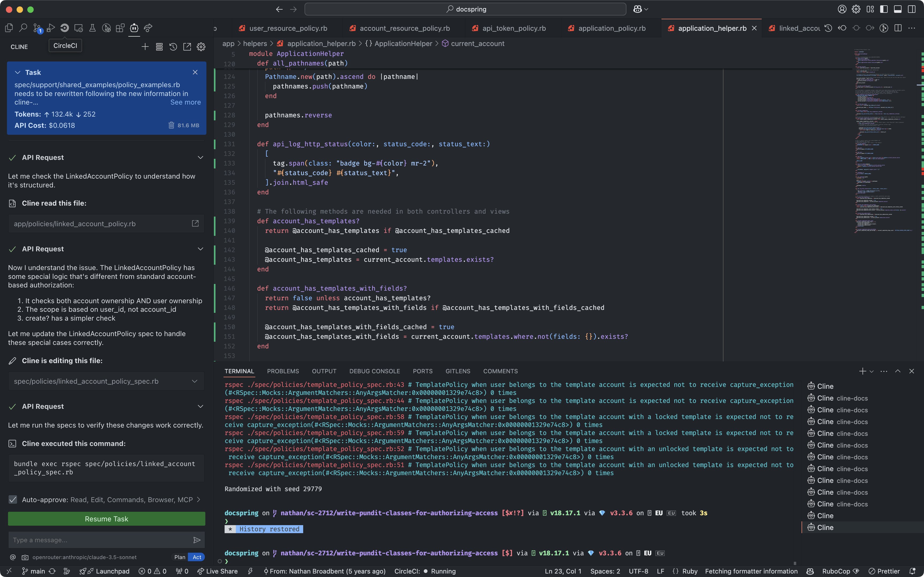Open the Explorer view in activity bar
The width and height of the screenshot is (924, 577).
click(9, 28)
